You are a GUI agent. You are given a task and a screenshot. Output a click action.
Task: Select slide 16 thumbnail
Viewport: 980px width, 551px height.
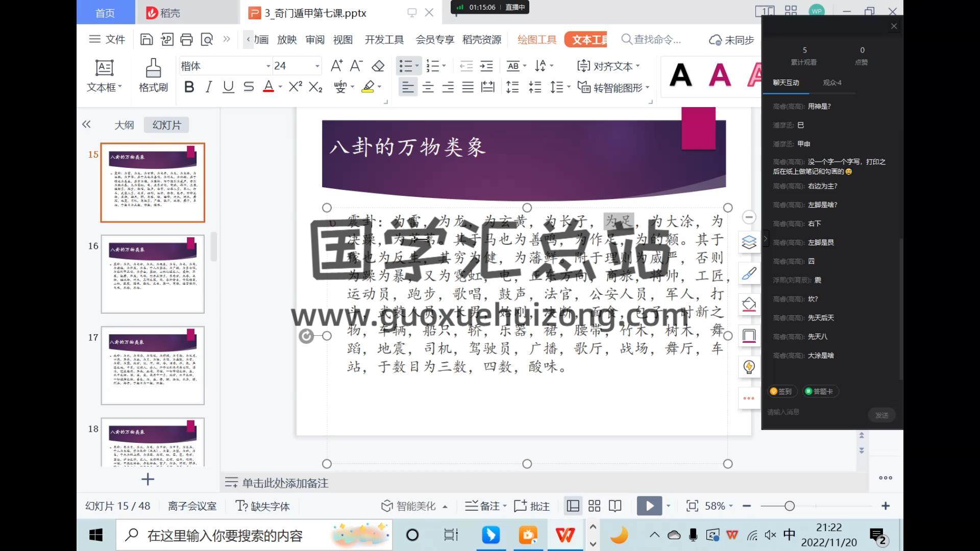pos(153,274)
